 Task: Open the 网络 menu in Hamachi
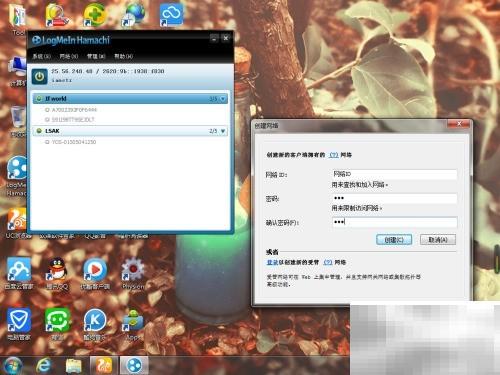coord(69,56)
